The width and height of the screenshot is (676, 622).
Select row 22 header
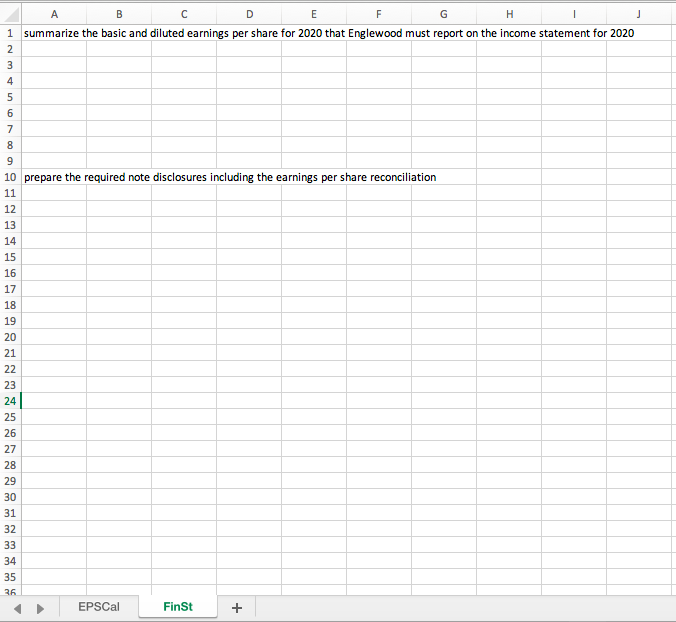tap(10, 369)
